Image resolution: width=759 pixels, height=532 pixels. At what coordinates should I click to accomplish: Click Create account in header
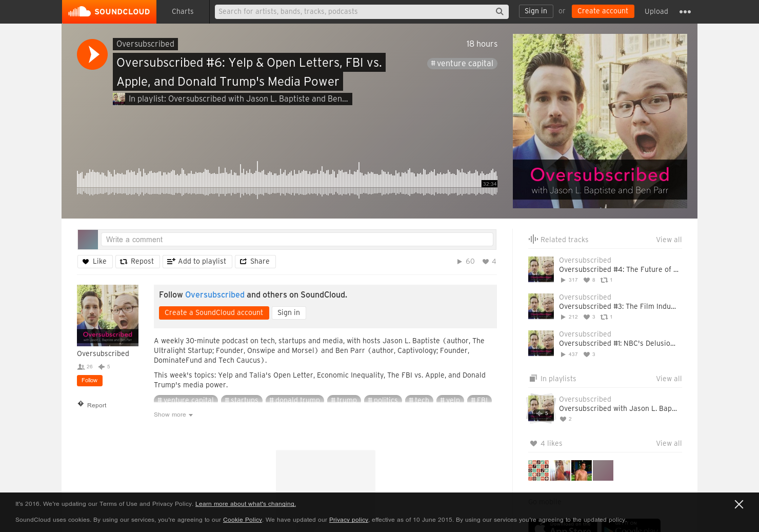click(x=603, y=11)
